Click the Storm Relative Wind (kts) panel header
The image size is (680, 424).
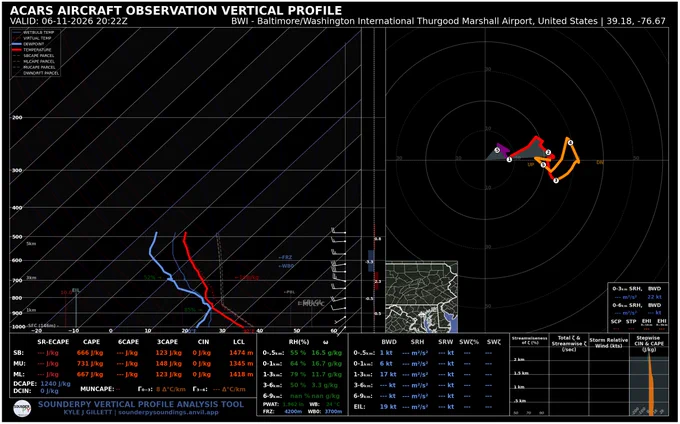pyautogui.click(x=608, y=342)
